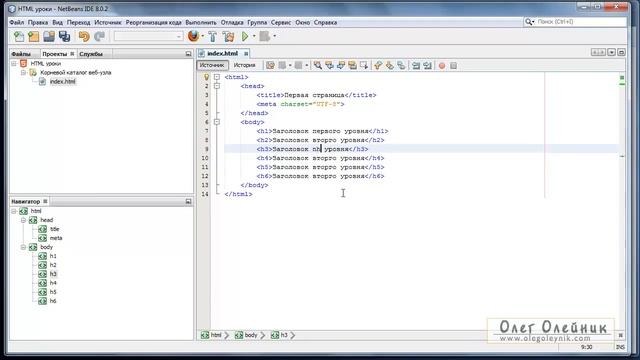This screenshot has width=640, height=360.
Task: Click the editor Last Edit icon
Action: click(270, 65)
